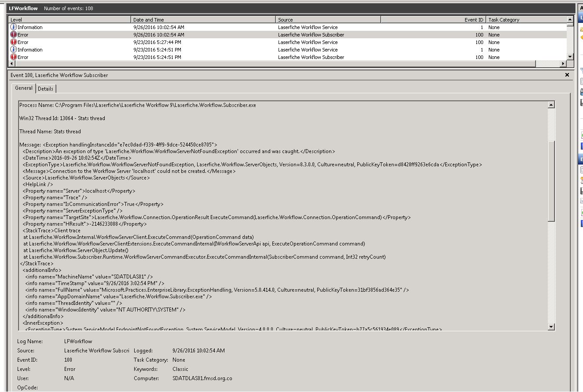This screenshot has width=583, height=392.
Task: Click the DateTime 2016-09-26 10:02:54Z line
Action: coord(77,158)
